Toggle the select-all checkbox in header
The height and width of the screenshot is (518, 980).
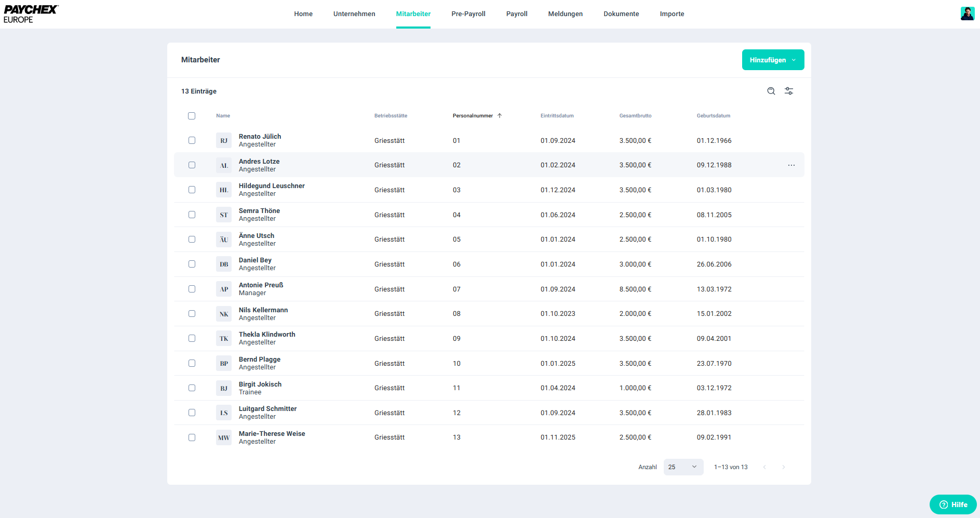(192, 116)
